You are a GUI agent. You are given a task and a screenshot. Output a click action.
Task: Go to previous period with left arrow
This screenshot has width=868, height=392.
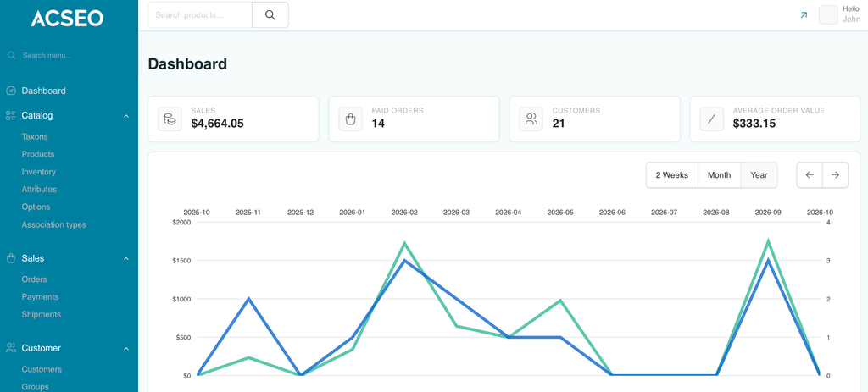click(x=810, y=174)
